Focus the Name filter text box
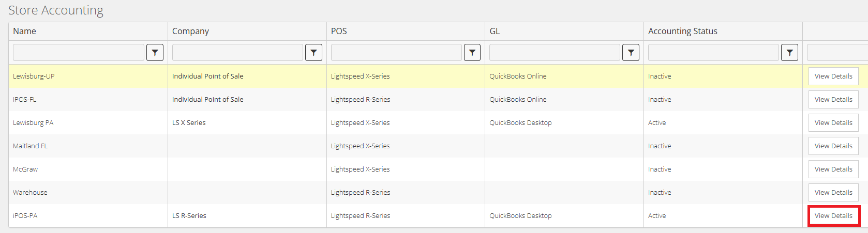 click(79, 53)
